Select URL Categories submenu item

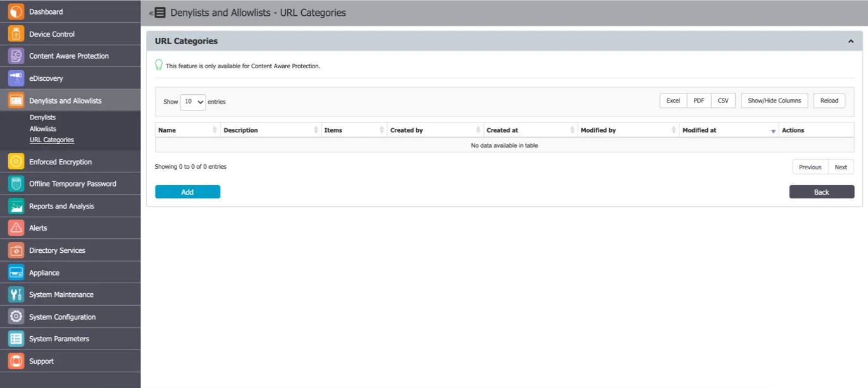[52, 140]
